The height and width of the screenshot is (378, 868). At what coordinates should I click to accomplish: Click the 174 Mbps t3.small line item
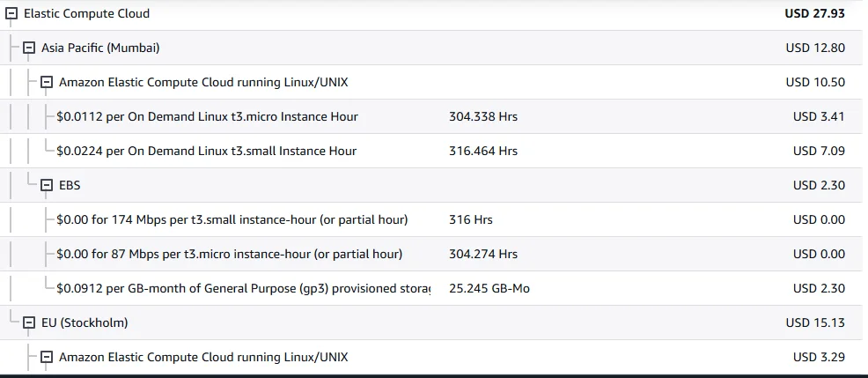pyautogui.click(x=232, y=220)
